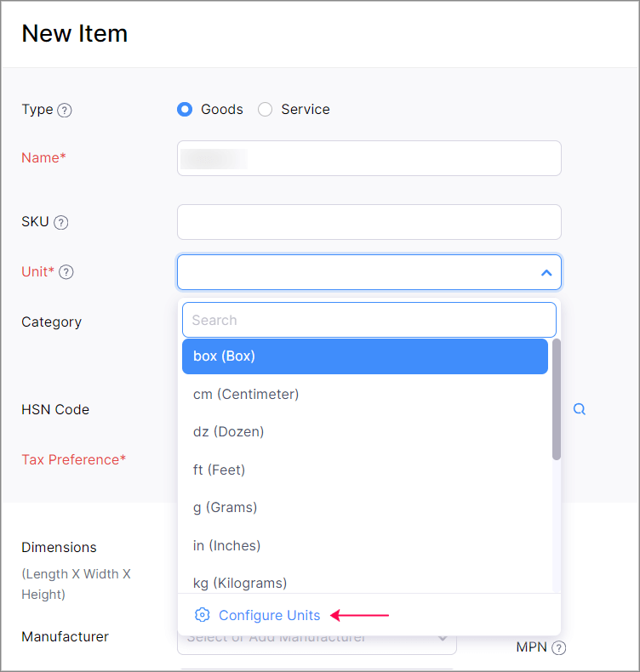Click the help icon next to Type
This screenshot has height=672, width=640.
65,110
